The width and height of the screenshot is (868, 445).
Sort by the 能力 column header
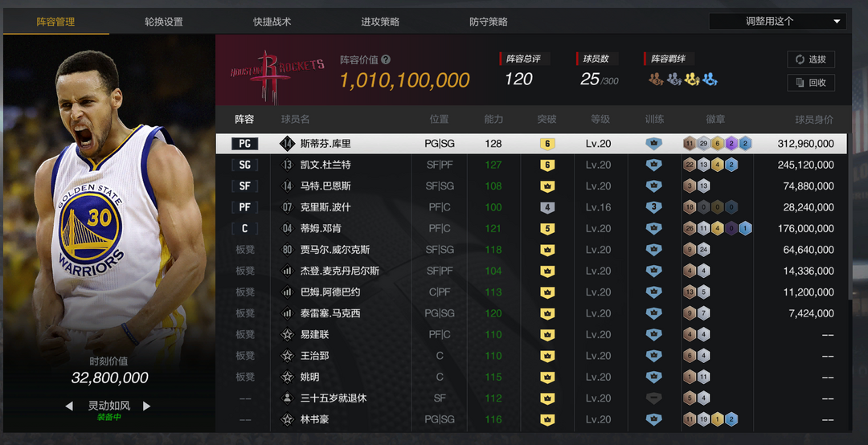493,119
